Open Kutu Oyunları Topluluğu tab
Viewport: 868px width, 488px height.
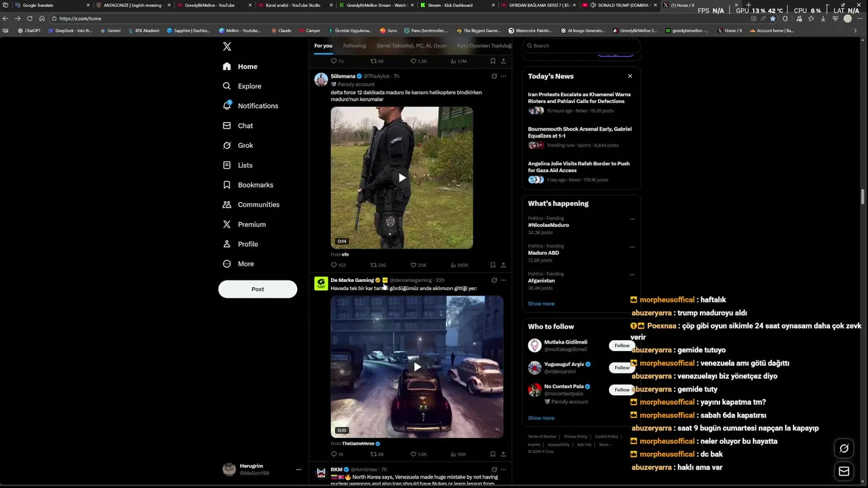click(x=484, y=45)
